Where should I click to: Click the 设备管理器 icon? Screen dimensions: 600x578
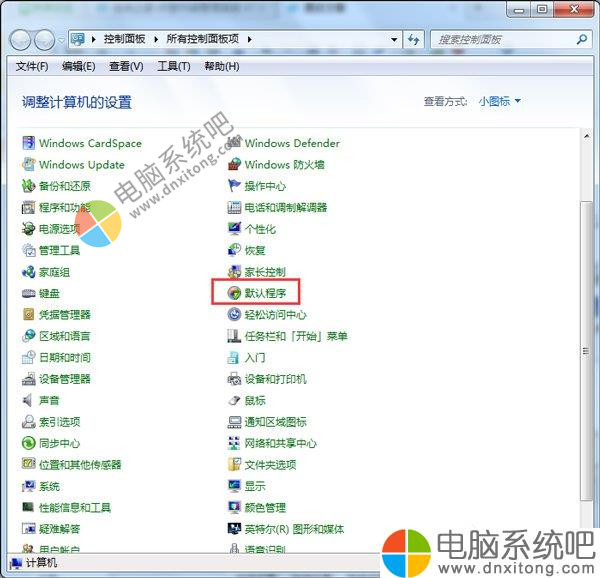(30, 379)
